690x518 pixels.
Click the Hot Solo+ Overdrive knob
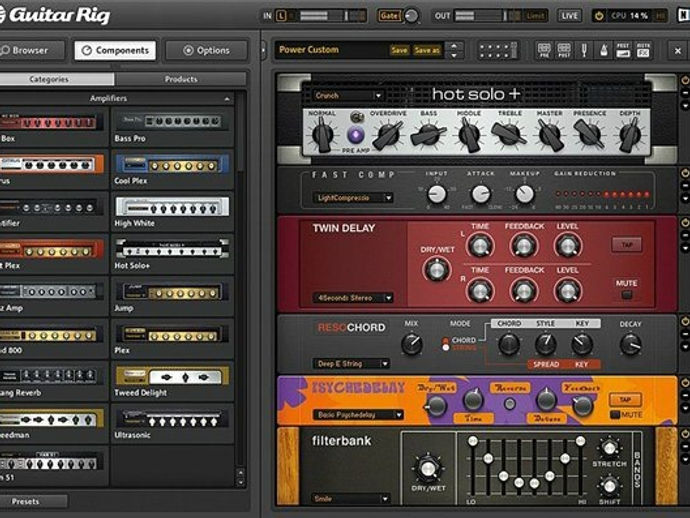[x=388, y=135]
